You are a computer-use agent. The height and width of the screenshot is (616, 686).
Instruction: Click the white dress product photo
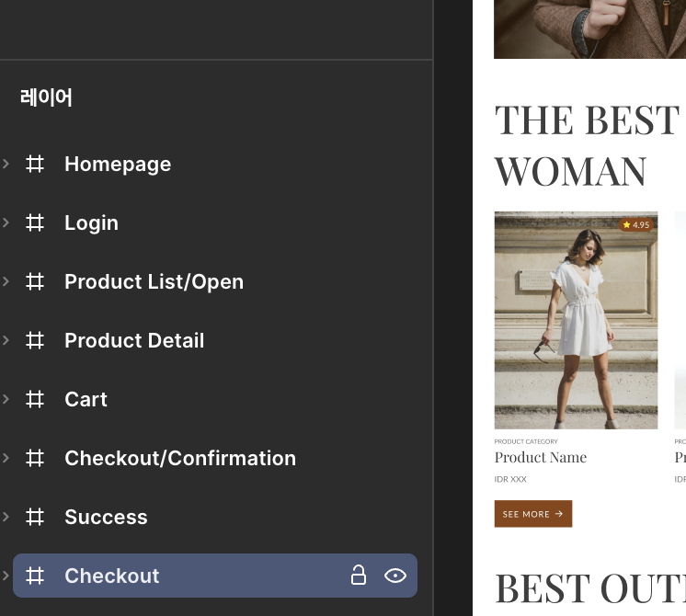click(576, 320)
